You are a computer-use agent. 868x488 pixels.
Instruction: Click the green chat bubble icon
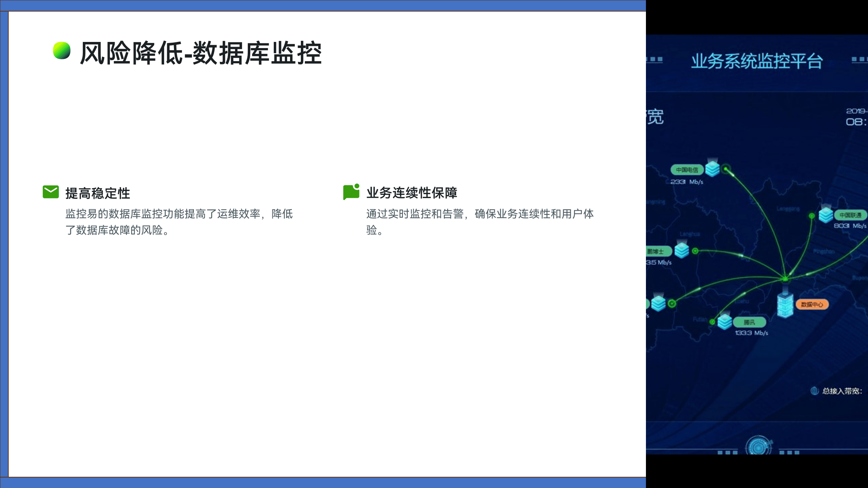pos(351,192)
